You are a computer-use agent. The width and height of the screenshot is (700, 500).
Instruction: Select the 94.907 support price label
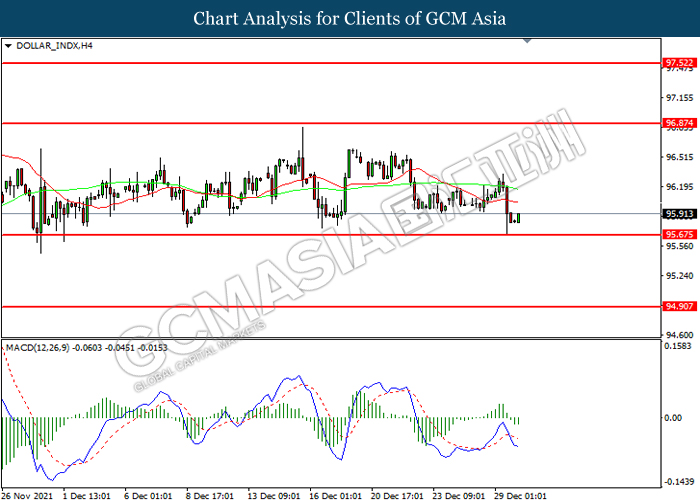tap(679, 306)
